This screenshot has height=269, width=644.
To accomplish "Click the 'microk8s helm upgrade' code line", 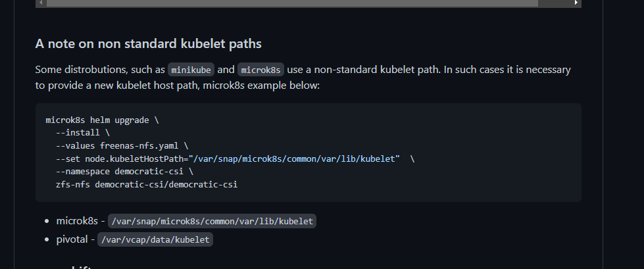I will [x=102, y=120].
